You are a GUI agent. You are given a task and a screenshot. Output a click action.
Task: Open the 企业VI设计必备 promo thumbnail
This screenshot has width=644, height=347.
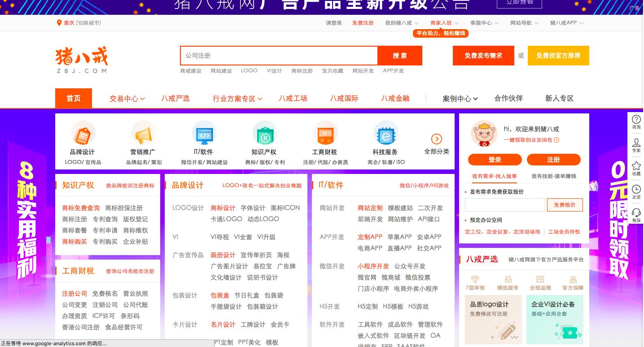click(555, 320)
